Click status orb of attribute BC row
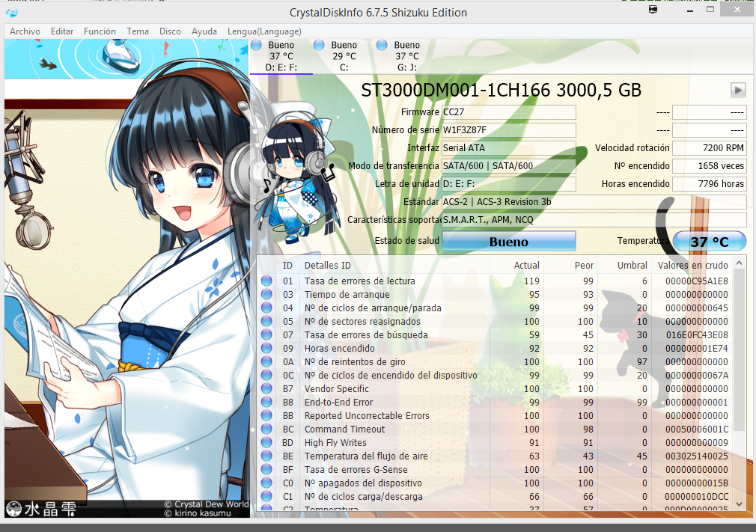Image resolution: width=756 pixels, height=532 pixels. tap(266, 429)
